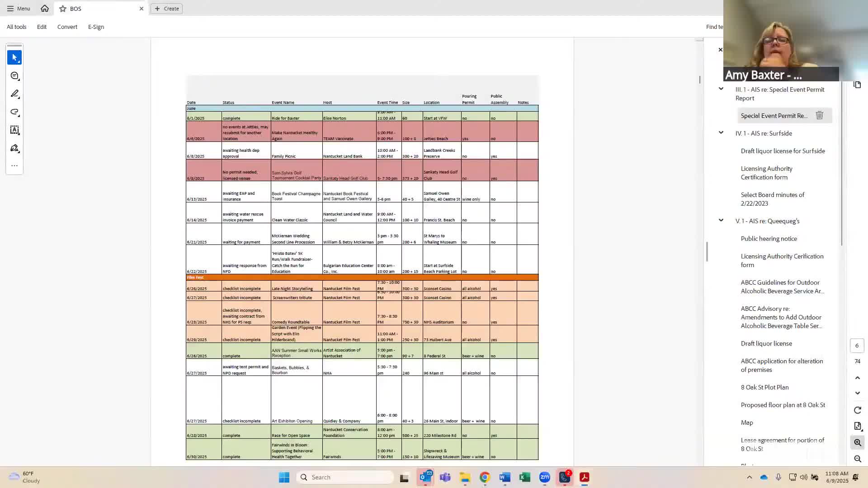Delete the Special Event Permit bookmark
The image size is (868, 488).
(819, 116)
